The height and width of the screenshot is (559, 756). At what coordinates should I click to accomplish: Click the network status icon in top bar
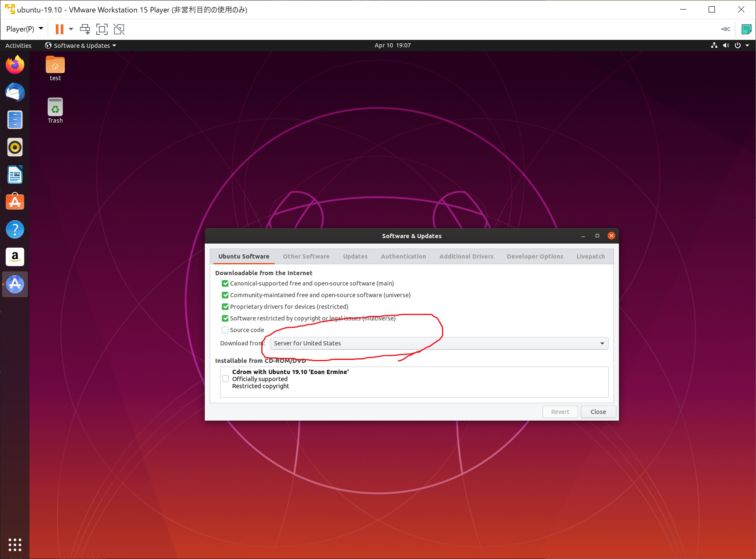click(x=714, y=45)
